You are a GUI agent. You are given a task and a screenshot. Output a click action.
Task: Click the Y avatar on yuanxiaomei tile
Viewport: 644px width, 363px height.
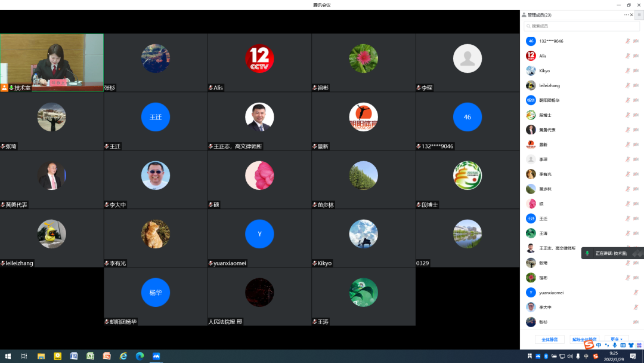point(259,234)
